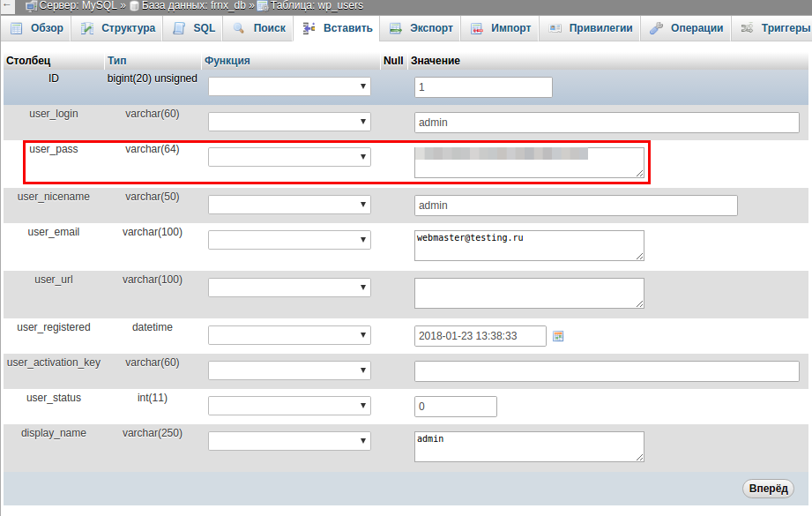812x516 pixels.
Task: Click the user_login value field
Action: (607, 123)
